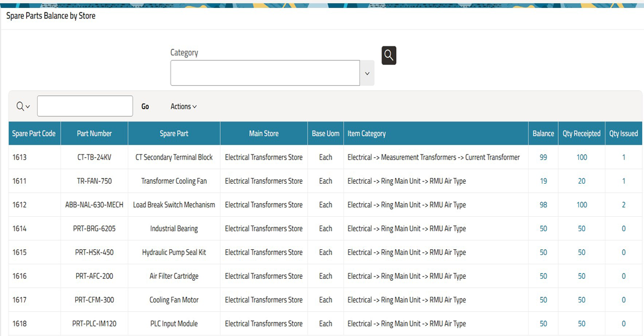Open Qty Issued 2 for ABB-NAL-630-MECH

click(623, 205)
